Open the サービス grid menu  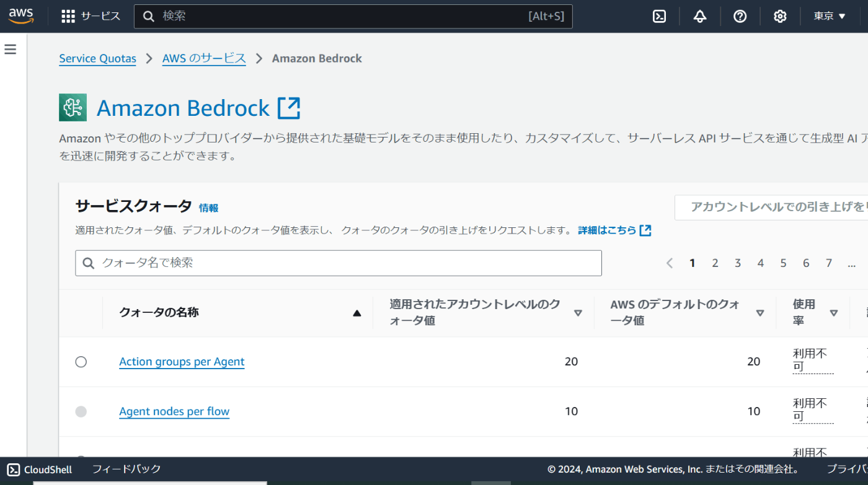click(91, 16)
